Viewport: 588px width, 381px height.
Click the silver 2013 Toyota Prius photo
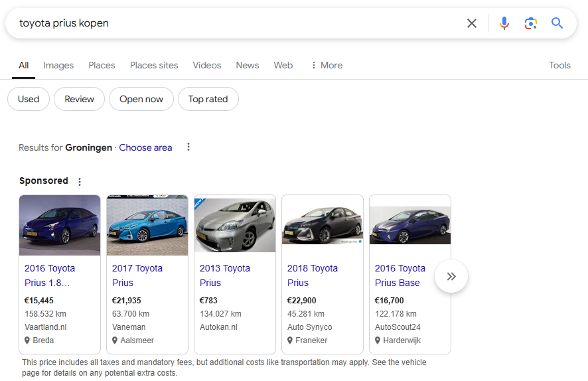click(x=235, y=224)
